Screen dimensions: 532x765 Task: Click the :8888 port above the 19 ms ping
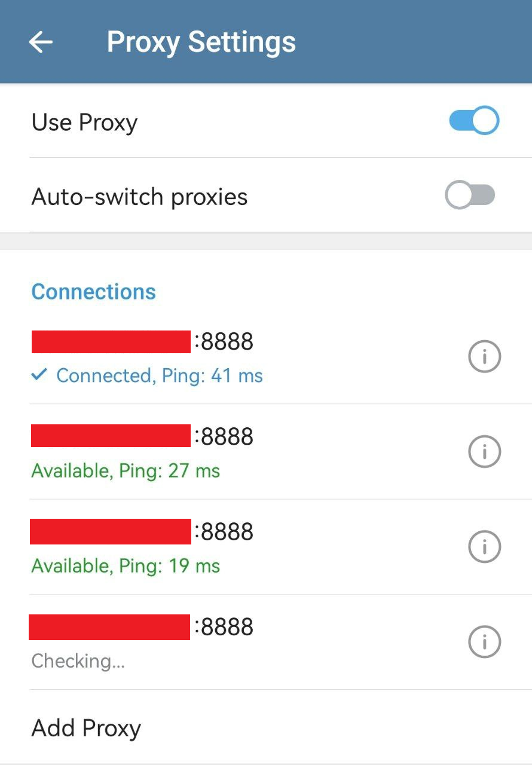click(224, 531)
